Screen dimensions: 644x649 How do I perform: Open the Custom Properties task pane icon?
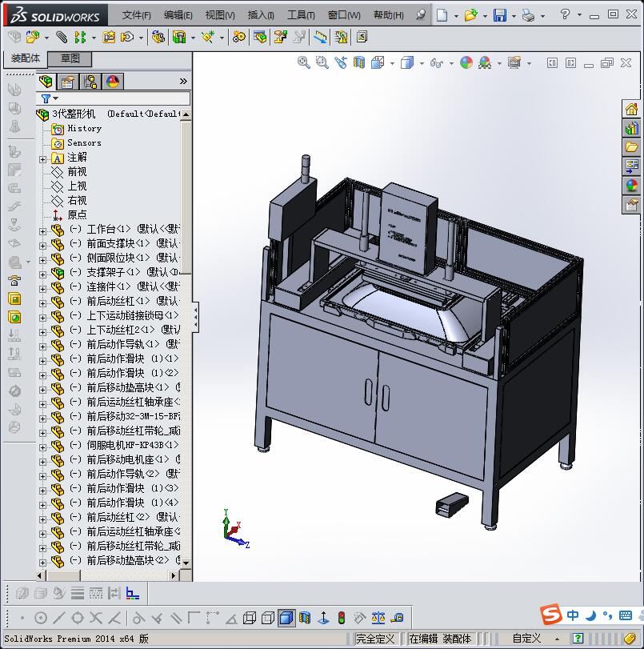pos(631,205)
